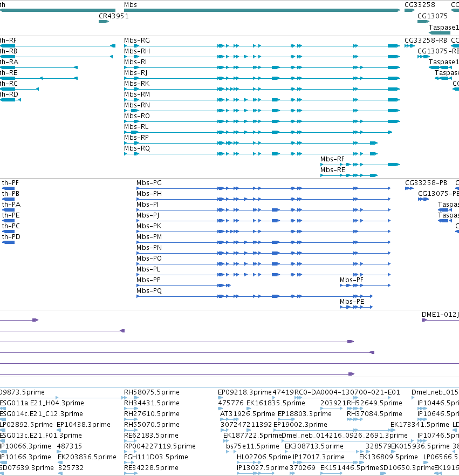
Task: Click the RE34228.5prime EST label
Action: click(x=151, y=468)
